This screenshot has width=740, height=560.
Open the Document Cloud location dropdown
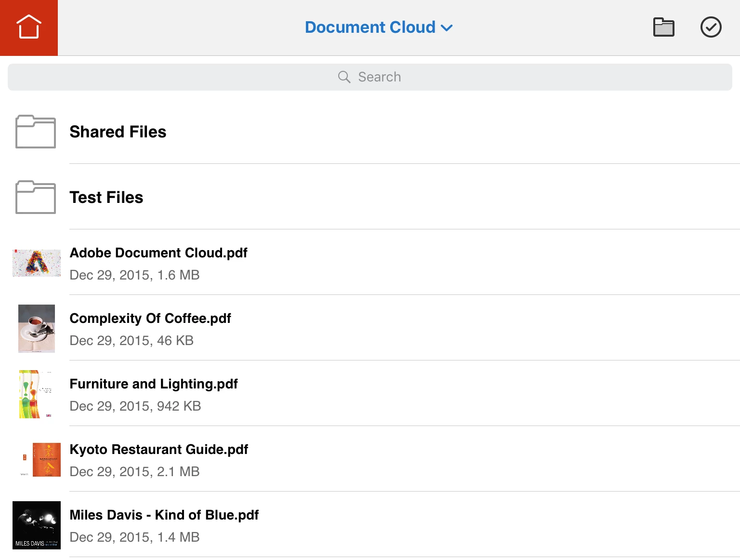tap(379, 27)
